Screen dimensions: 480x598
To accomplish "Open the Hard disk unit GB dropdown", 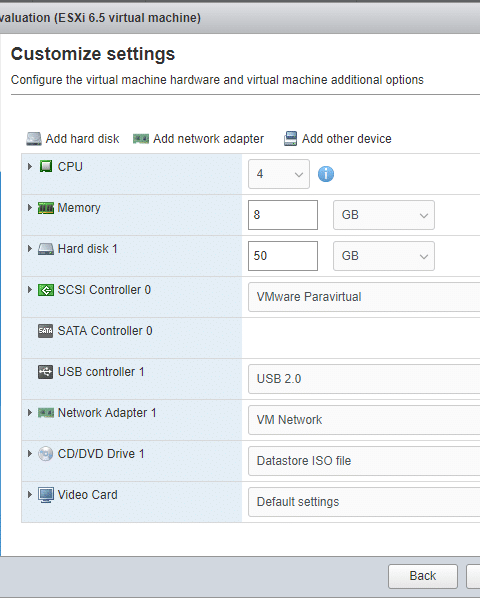I will point(384,256).
